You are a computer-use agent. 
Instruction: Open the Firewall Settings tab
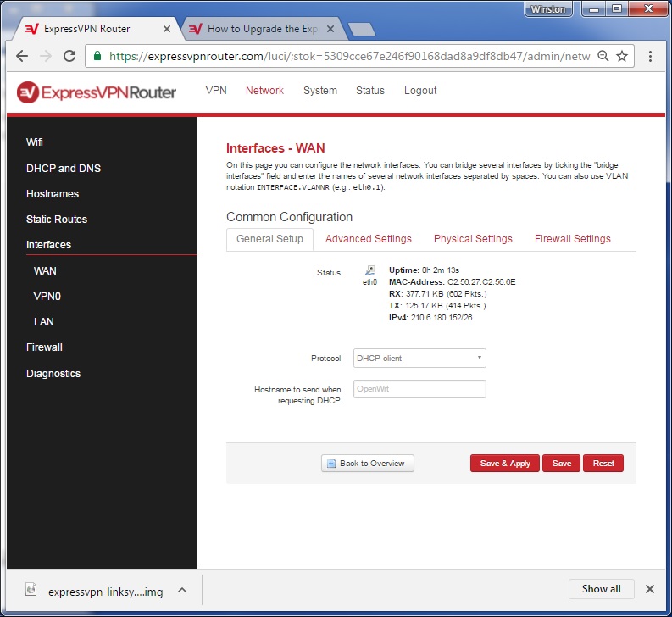pos(572,239)
